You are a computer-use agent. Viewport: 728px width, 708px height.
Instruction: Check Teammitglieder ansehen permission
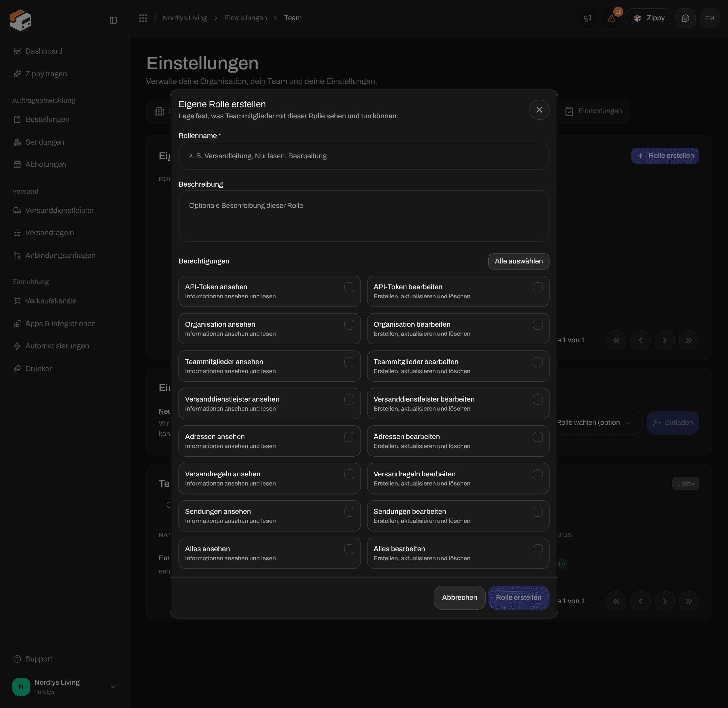[349, 362]
